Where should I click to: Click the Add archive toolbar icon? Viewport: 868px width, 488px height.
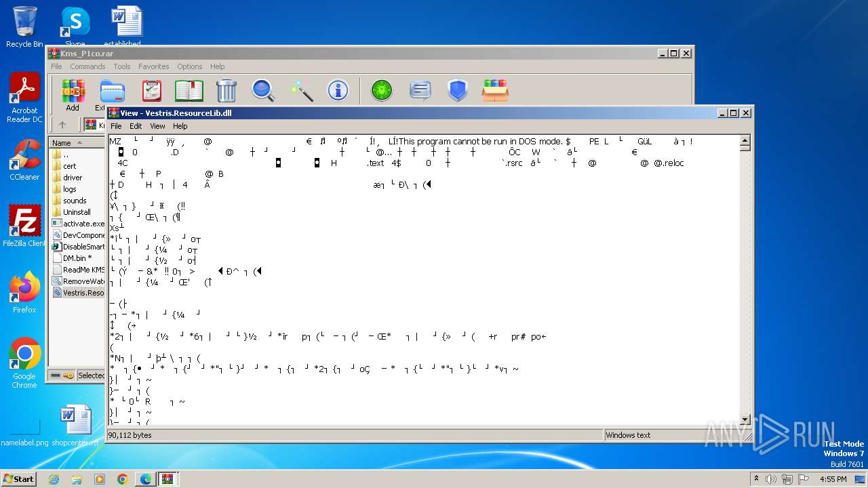tap(73, 90)
